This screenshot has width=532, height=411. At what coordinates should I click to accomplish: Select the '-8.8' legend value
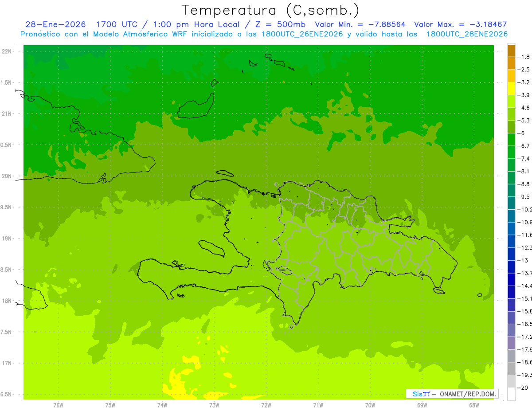pos(524,184)
